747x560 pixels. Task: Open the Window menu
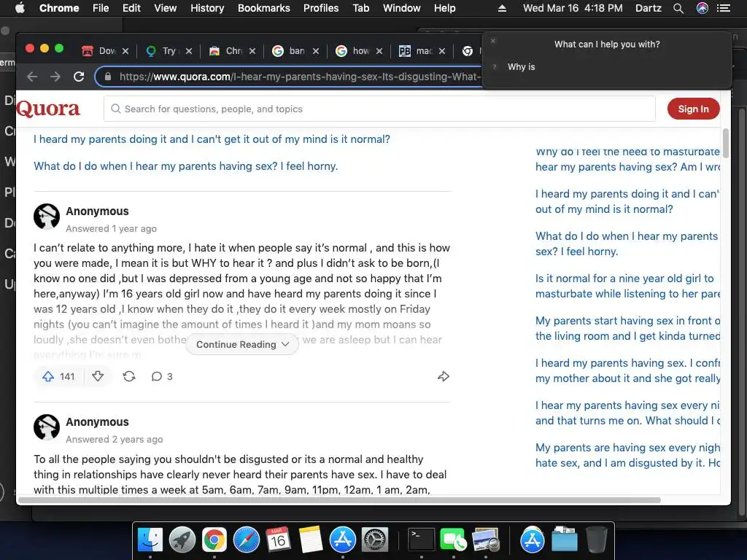pos(402,8)
